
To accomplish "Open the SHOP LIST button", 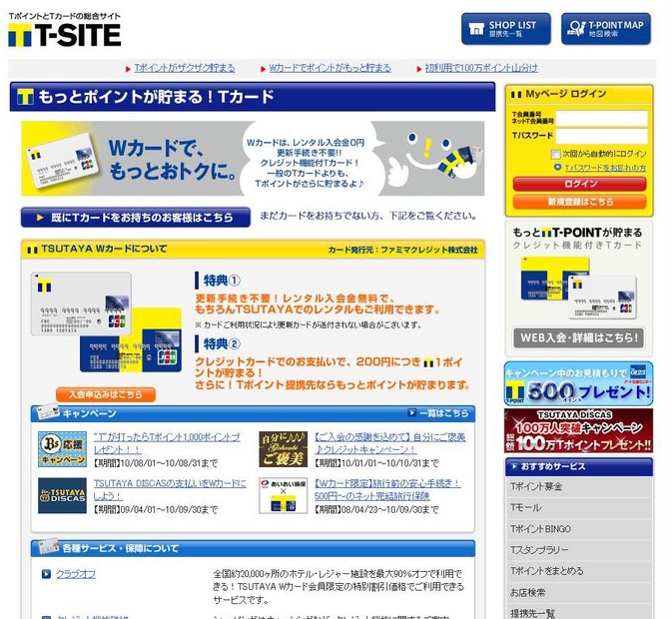I will pos(505,29).
